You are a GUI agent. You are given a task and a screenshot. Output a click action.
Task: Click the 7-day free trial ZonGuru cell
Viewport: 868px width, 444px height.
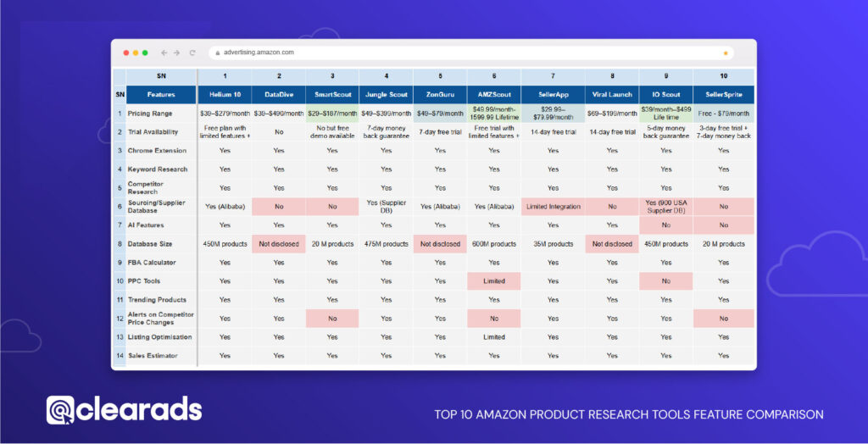click(x=440, y=132)
